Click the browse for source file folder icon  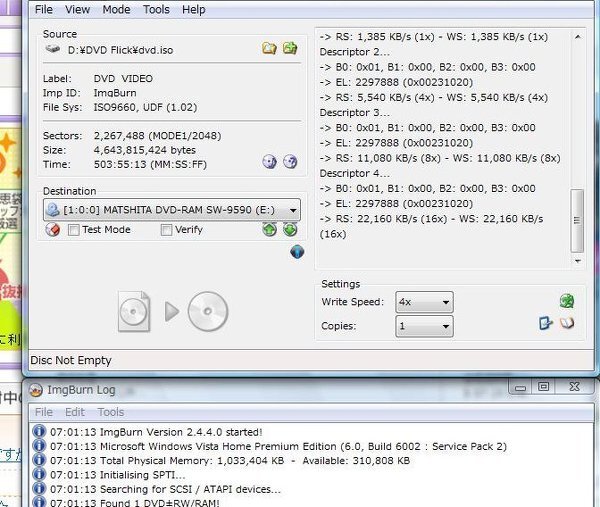pyautogui.click(x=269, y=48)
